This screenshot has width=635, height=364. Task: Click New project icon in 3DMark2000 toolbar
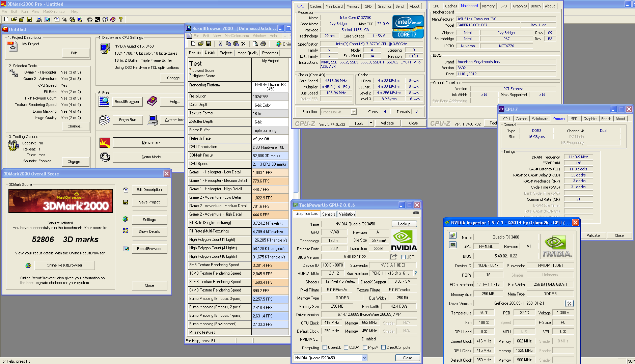click(x=6, y=19)
